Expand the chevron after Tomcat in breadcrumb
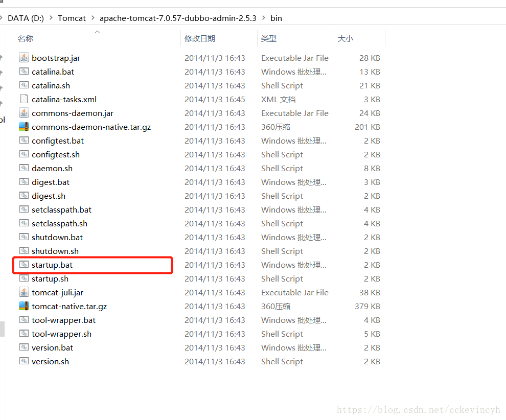Screen dimensions: 506x420 pyautogui.click(x=93, y=18)
